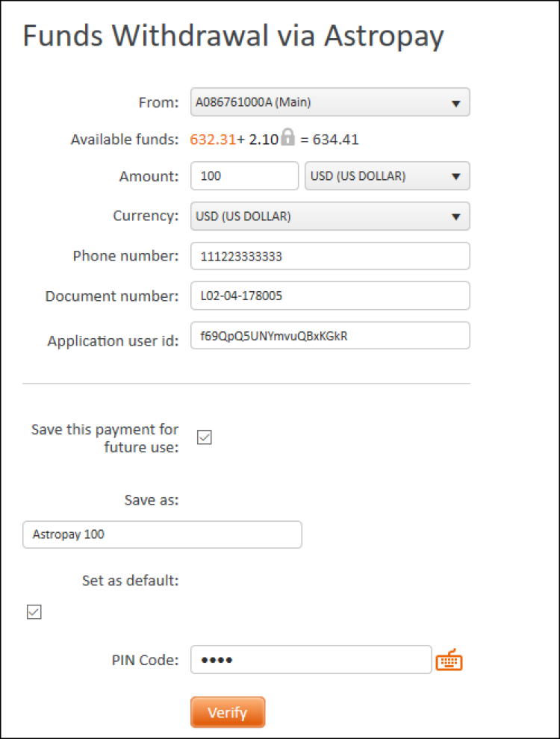Focus the PIN Code password field
Screen dimensions: 560x739
(x=311, y=660)
